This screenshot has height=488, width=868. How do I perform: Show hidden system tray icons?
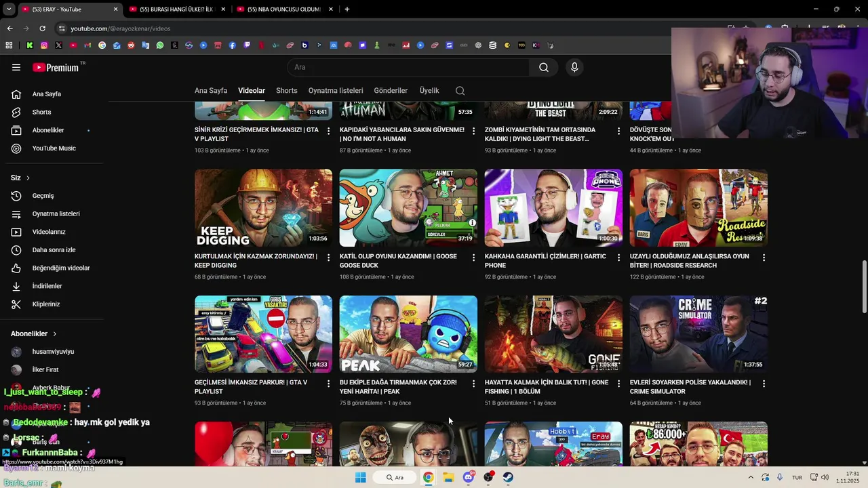751,477
